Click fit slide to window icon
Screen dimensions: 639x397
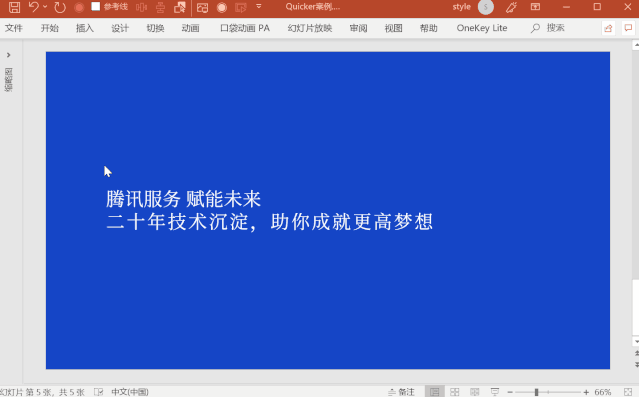[x=628, y=392]
